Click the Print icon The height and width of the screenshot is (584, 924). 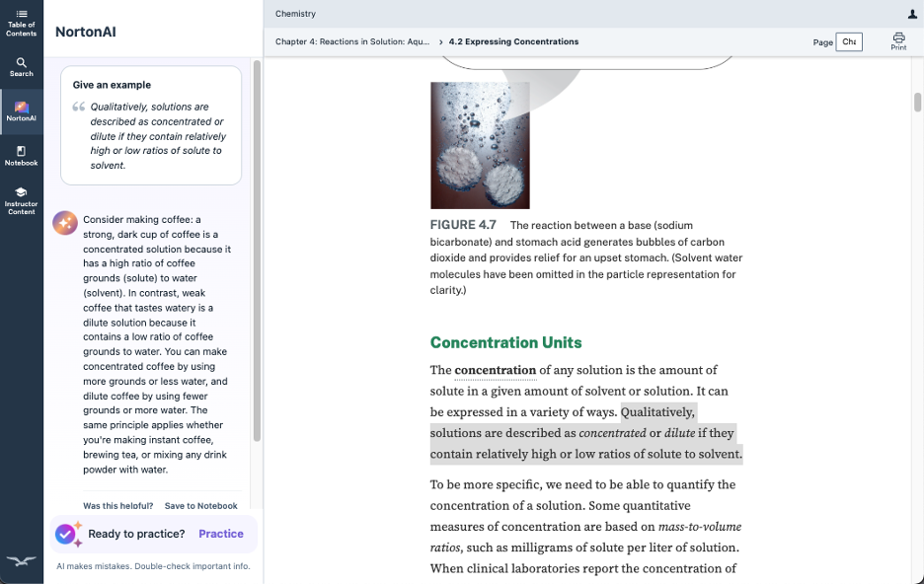pos(898,41)
